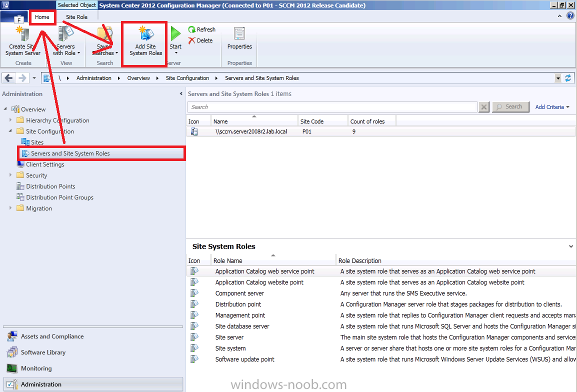
Task: Open the Administration workspace
Action: 92,384
